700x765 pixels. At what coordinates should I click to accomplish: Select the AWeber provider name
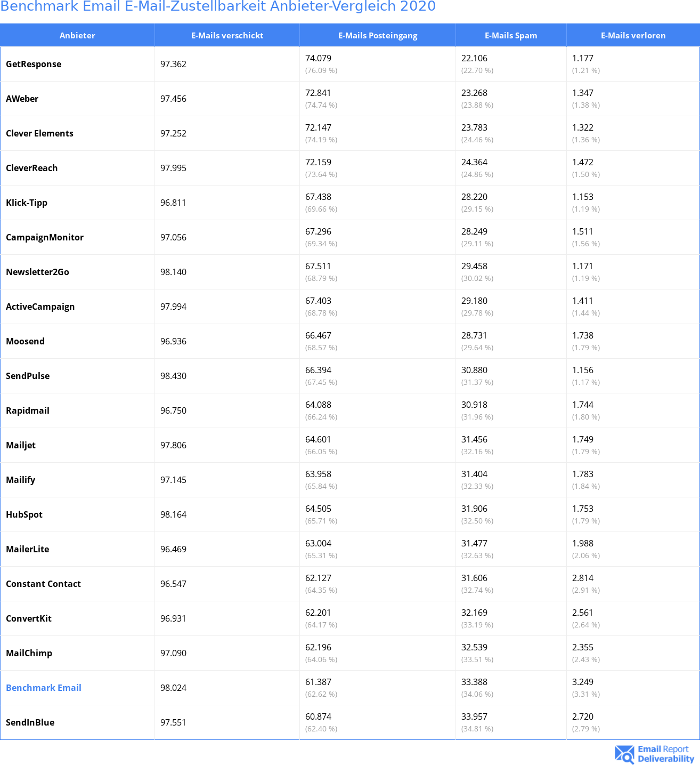[x=22, y=99]
